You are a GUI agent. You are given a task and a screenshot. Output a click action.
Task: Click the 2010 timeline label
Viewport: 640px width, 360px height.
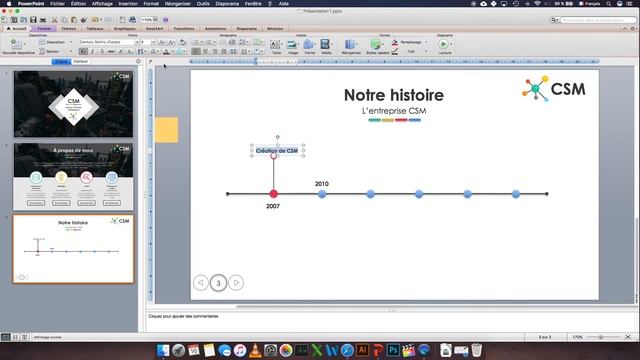322,184
